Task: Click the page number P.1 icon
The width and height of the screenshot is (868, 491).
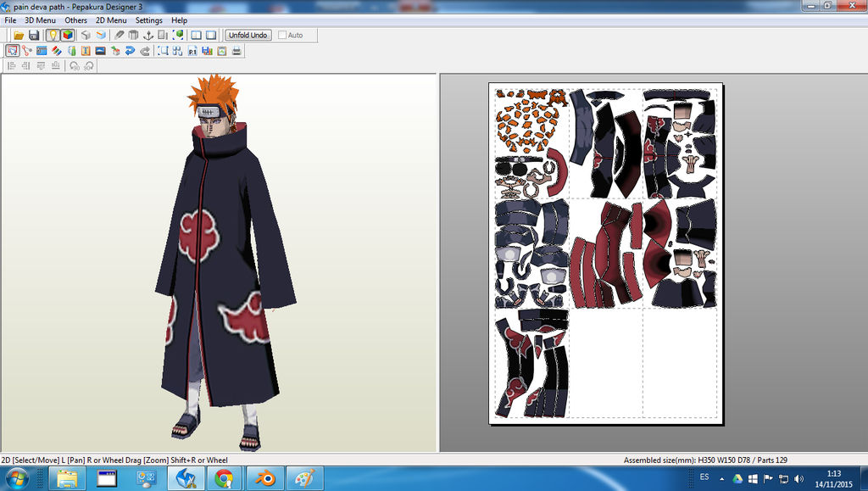Action: pos(192,51)
